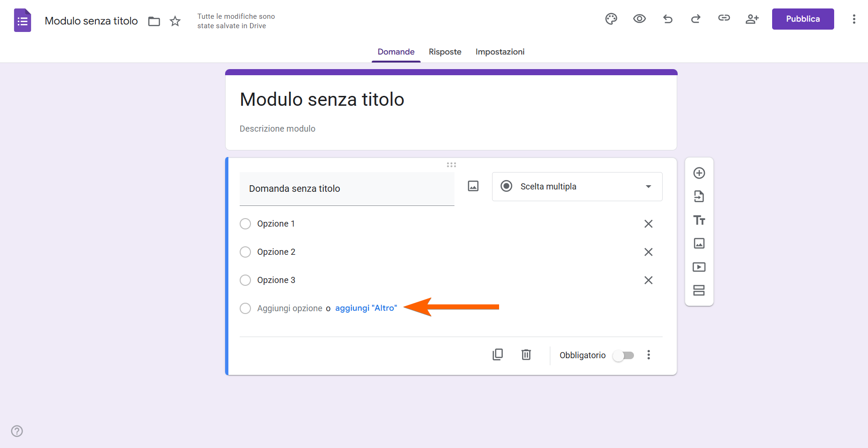Click the Pubblica button
Screen dimensions: 868x448
[803, 19]
